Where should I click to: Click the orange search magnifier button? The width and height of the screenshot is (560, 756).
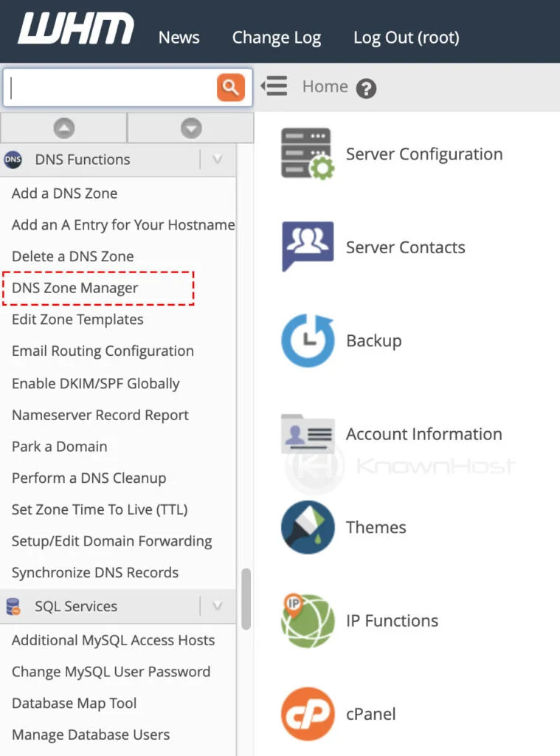[230, 88]
